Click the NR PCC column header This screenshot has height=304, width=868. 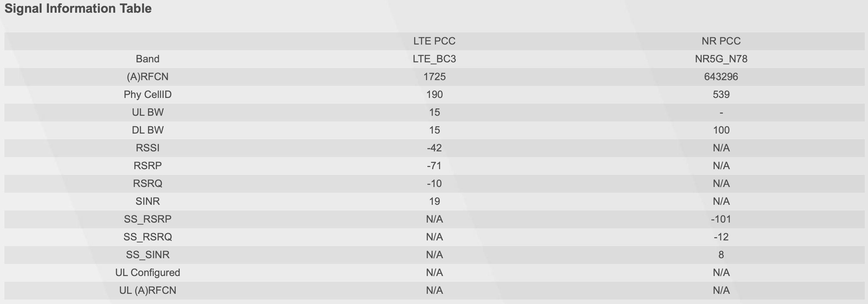(721, 41)
